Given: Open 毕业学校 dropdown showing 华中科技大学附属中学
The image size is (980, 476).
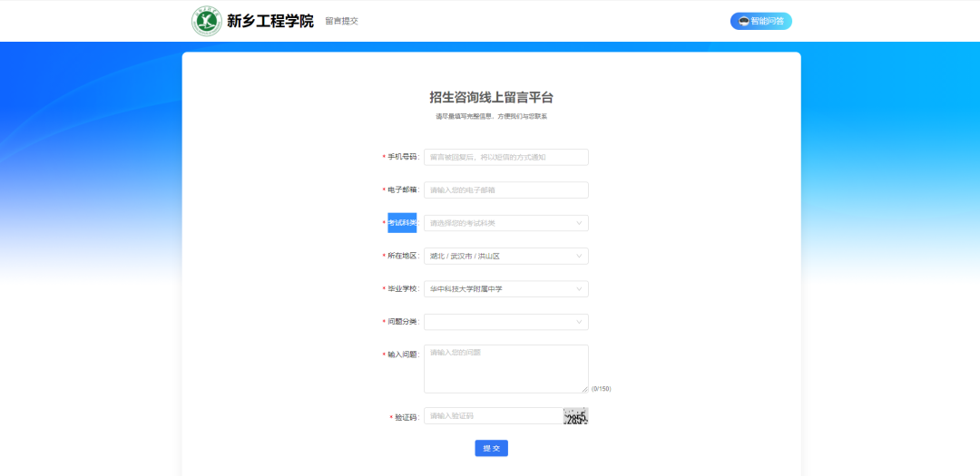Looking at the screenshot, I should click(499, 289).
